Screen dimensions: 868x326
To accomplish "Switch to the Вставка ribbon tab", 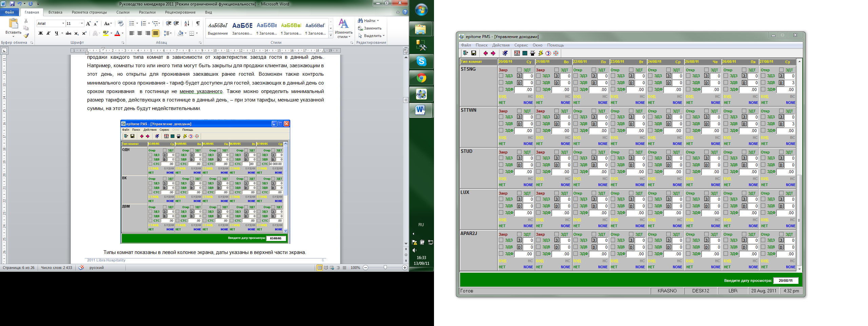I will [55, 12].
